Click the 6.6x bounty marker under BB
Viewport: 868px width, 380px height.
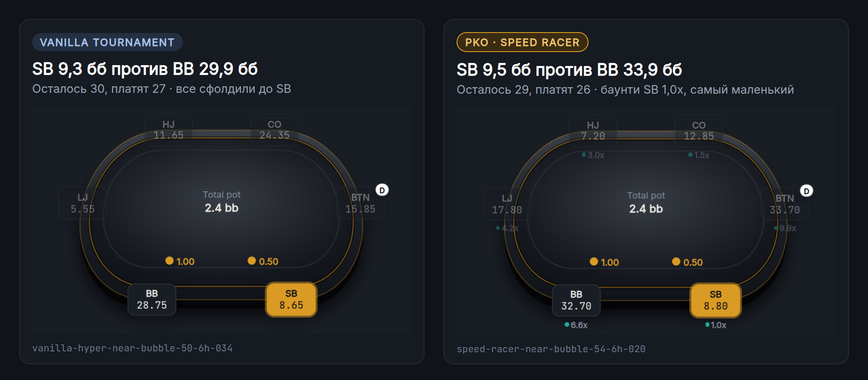pyautogui.click(x=576, y=325)
